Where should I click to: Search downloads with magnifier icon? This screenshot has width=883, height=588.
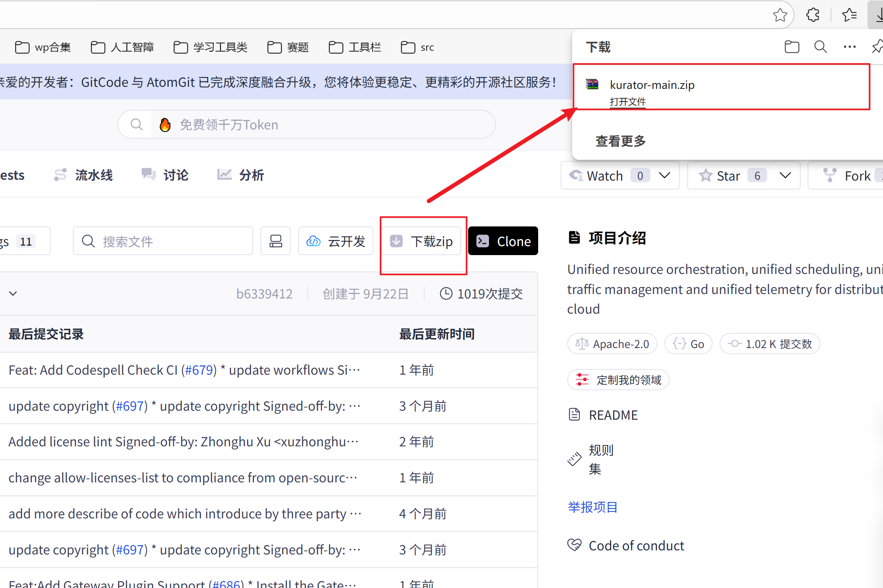coord(820,47)
